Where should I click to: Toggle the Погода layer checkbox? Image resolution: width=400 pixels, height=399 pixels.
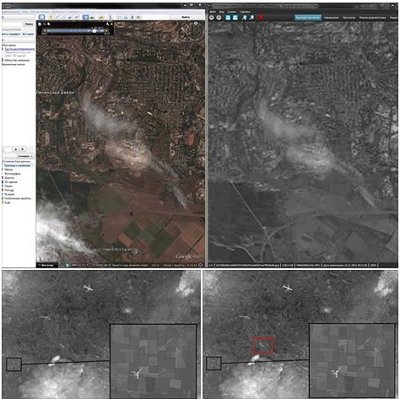point(3,190)
